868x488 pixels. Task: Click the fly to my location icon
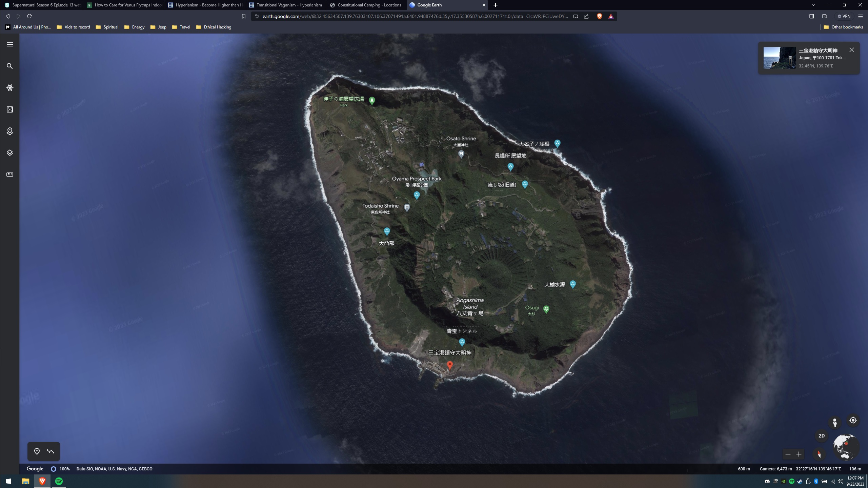click(853, 420)
